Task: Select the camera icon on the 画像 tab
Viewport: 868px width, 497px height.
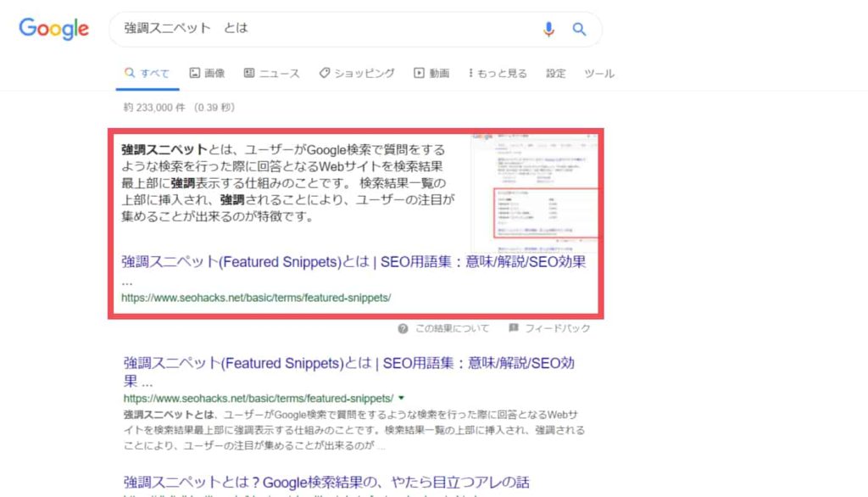Action: (197, 73)
